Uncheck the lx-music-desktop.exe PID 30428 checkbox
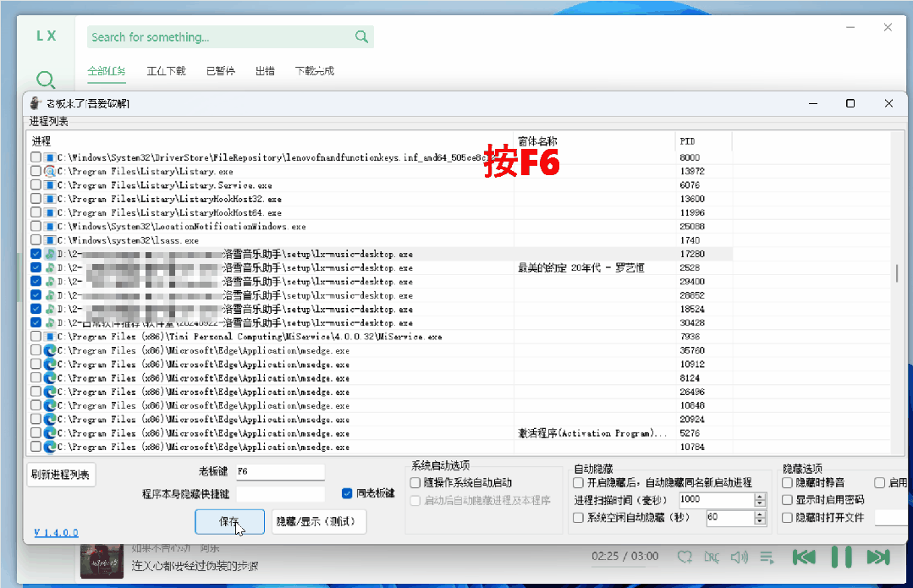Viewport: 913px width, 588px height. (x=36, y=322)
